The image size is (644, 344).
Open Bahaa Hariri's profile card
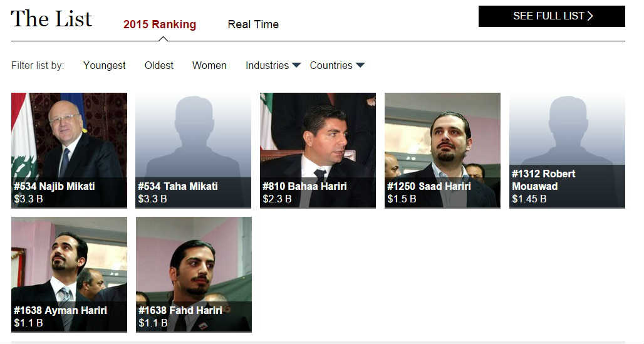318,150
